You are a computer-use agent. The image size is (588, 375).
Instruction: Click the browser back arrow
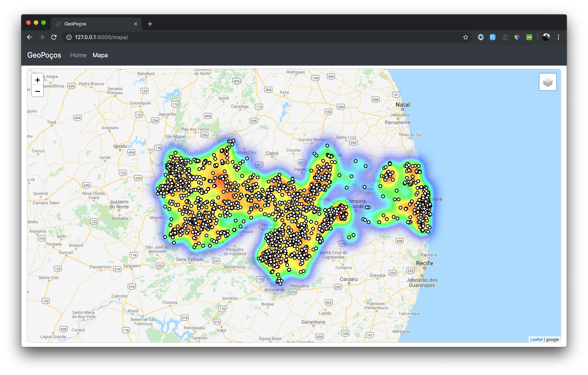point(30,37)
